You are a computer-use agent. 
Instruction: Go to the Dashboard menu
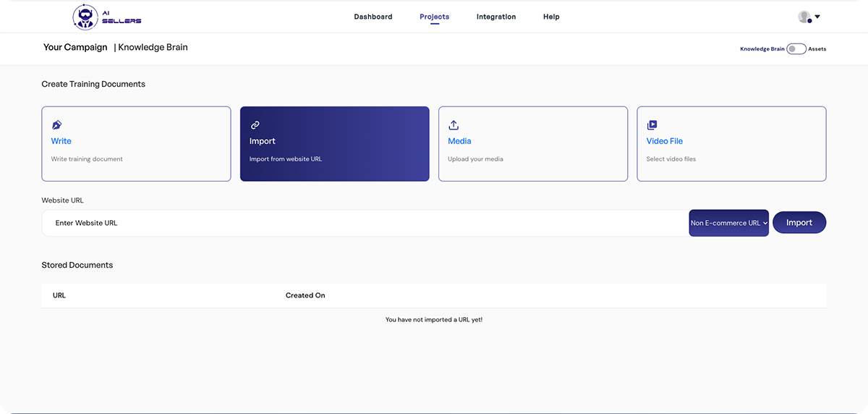tap(373, 17)
